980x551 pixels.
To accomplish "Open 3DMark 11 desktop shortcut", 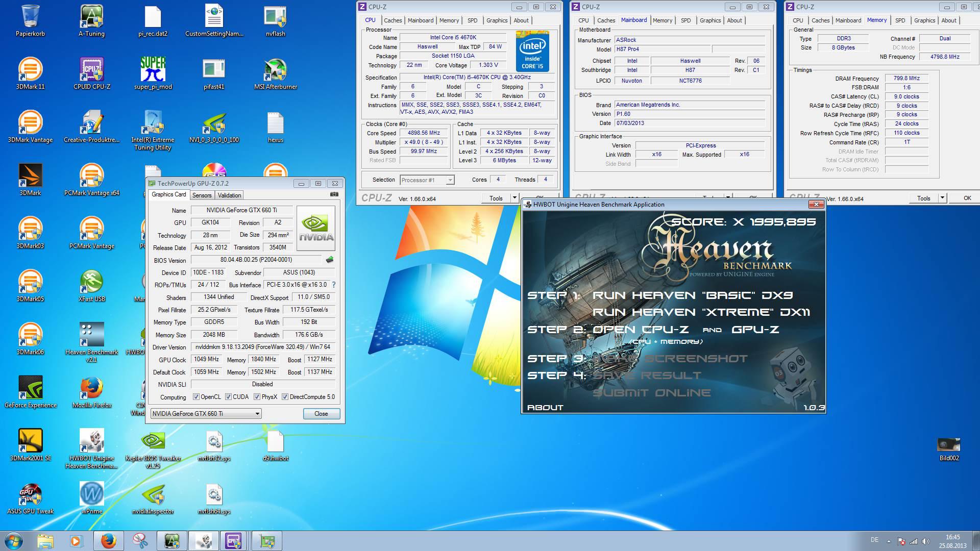I will pos(31,73).
